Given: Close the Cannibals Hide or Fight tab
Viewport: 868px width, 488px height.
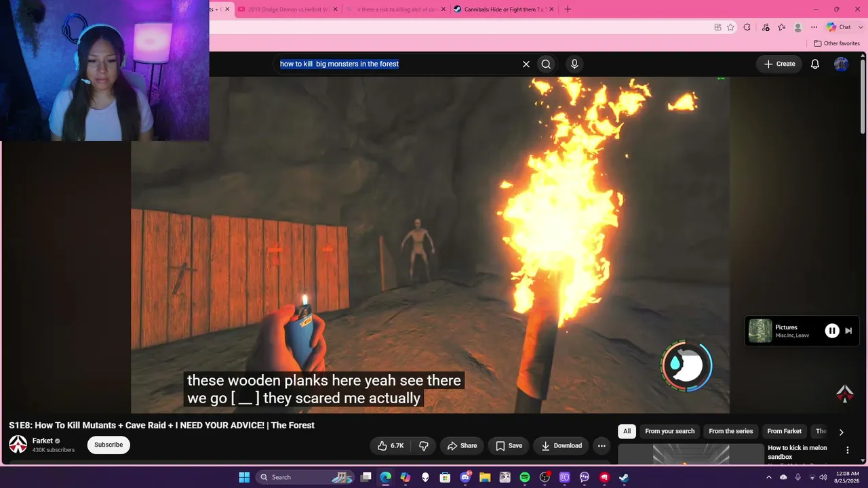Looking at the screenshot, I should (551, 9).
